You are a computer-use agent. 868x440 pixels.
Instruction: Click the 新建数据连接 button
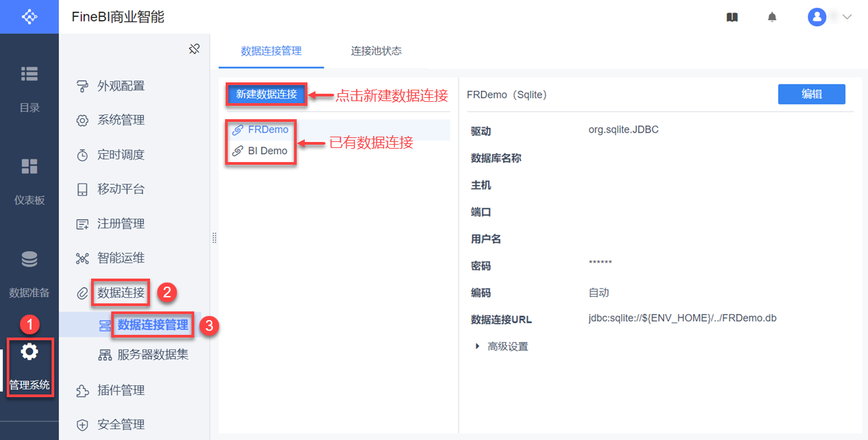pyautogui.click(x=267, y=94)
